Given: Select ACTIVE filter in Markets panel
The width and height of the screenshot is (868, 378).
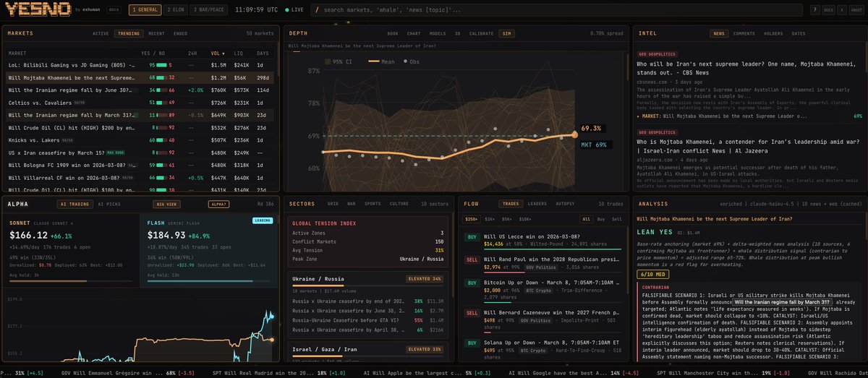Looking at the screenshot, I should pos(101,33).
